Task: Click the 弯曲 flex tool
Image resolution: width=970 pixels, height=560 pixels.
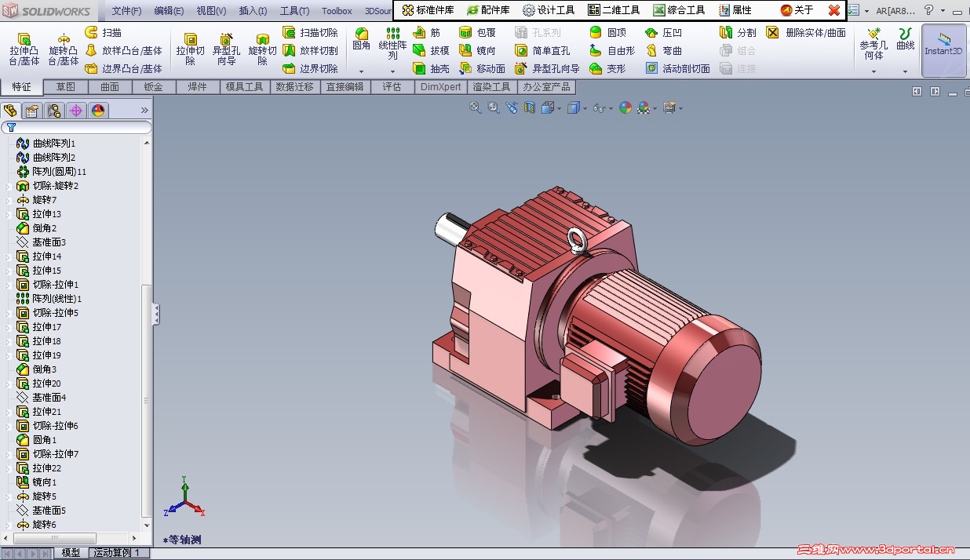Action: pyautogui.click(x=663, y=51)
